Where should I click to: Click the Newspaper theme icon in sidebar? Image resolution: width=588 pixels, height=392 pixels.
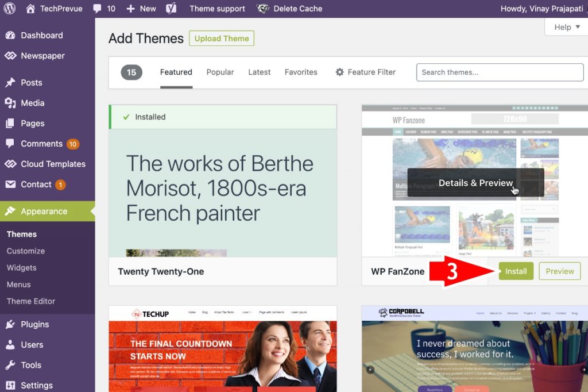coord(10,56)
